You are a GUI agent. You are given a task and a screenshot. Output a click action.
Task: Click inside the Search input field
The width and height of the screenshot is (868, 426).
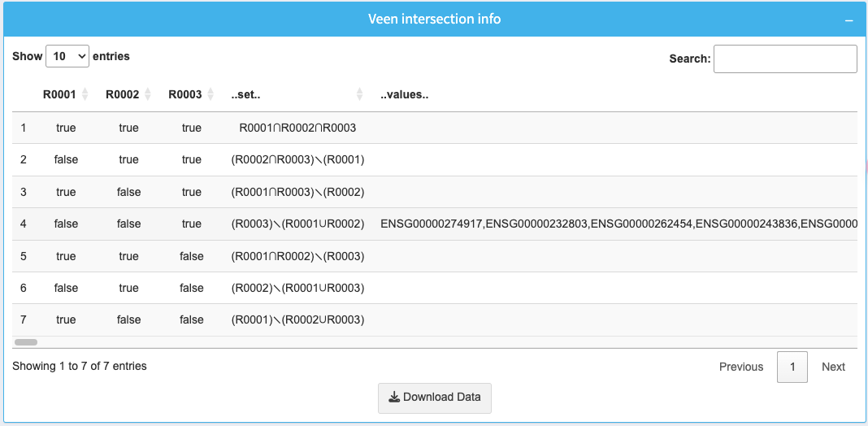pyautogui.click(x=784, y=59)
